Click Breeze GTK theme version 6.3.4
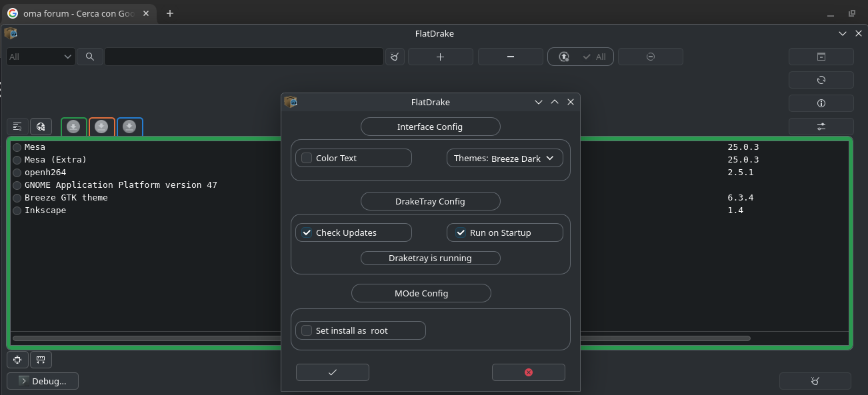This screenshot has height=395, width=868. pyautogui.click(x=741, y=198)
